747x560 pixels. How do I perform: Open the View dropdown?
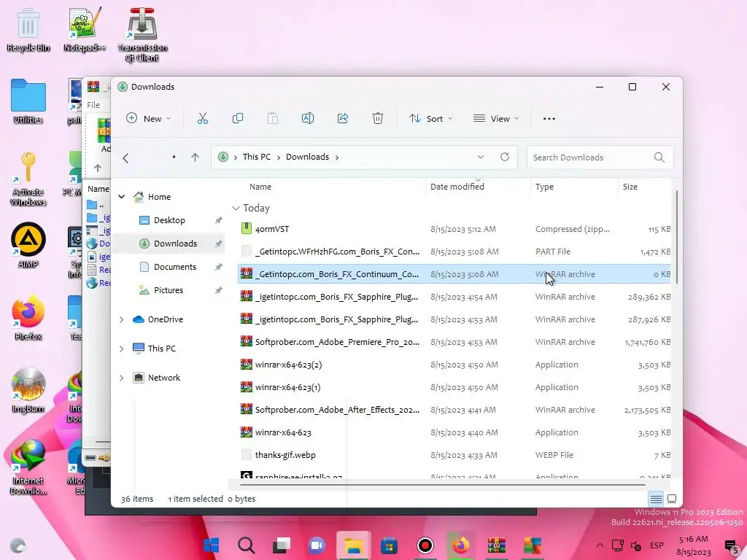496,119
